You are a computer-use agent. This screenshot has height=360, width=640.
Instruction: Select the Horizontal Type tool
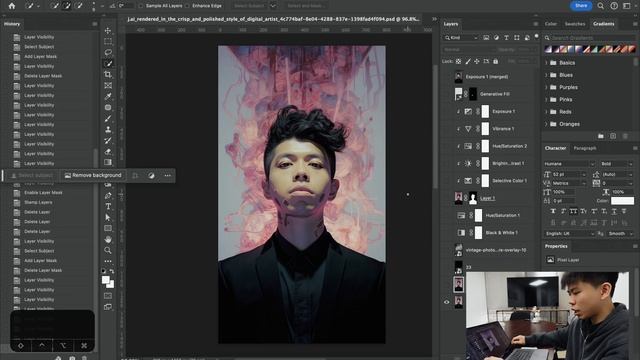(x=108, y=207)
